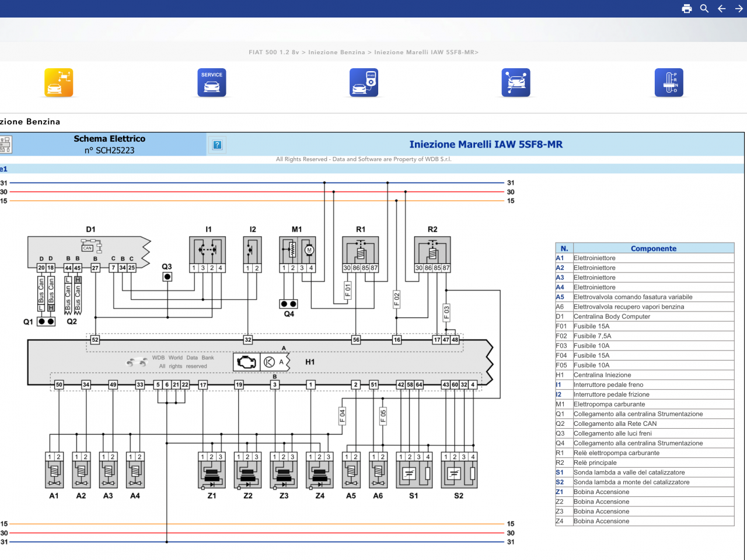Click the F 01 fuse label in diagram
Image resolution: width=747 pixels, height=560 pixels.
click(x=348, y=290)
